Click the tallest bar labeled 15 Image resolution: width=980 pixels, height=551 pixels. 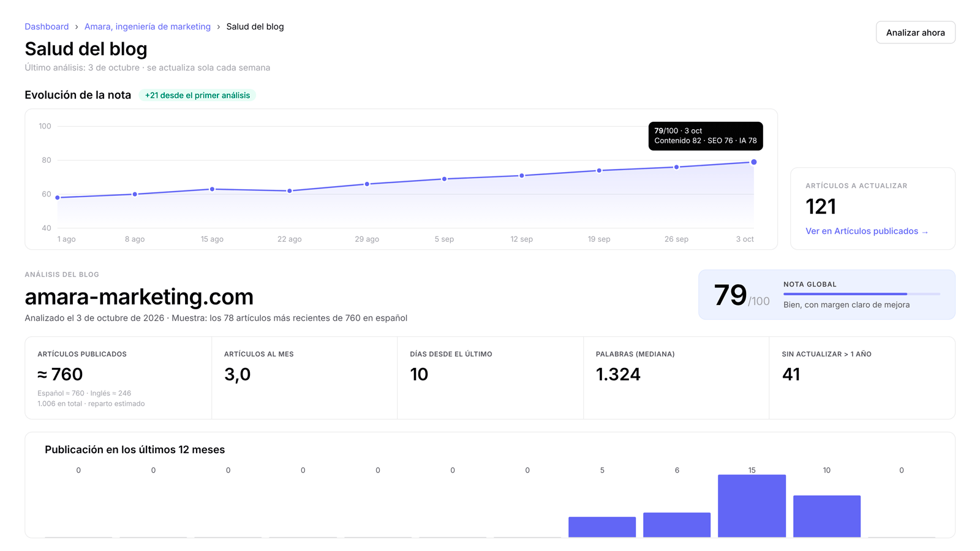click(x=752, y=506)
